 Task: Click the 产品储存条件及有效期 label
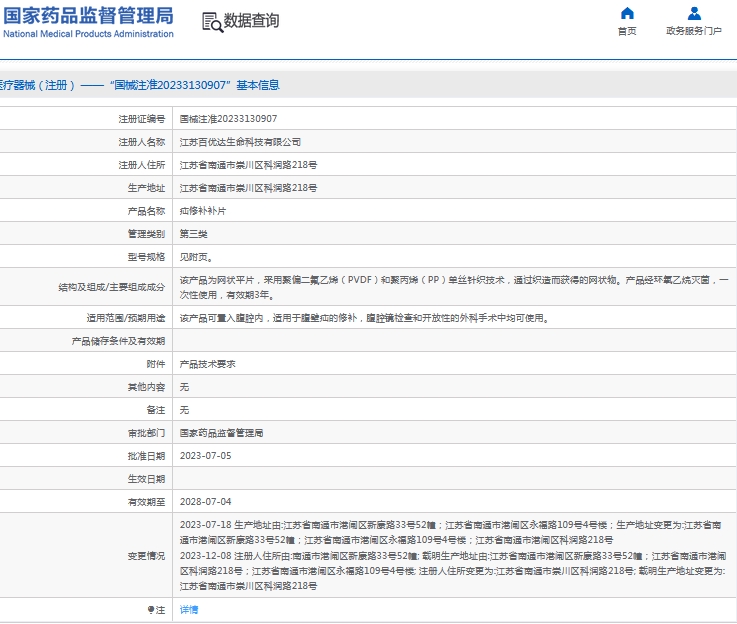118,341
